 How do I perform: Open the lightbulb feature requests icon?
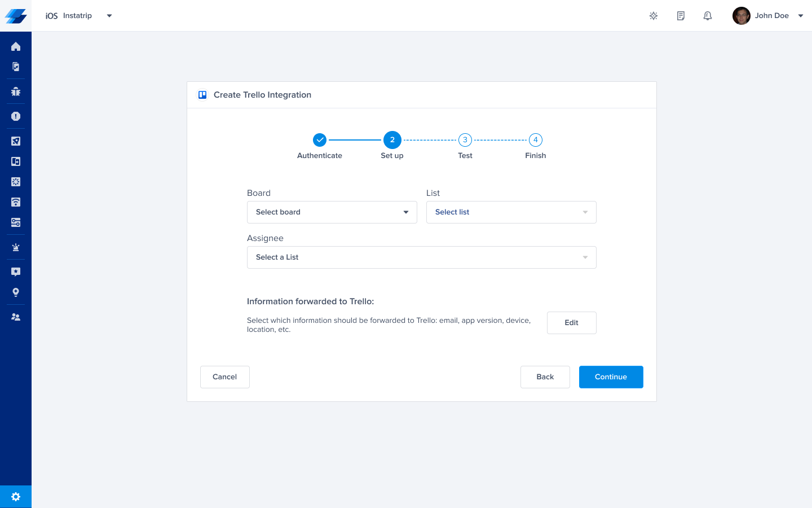coord(16,292)
